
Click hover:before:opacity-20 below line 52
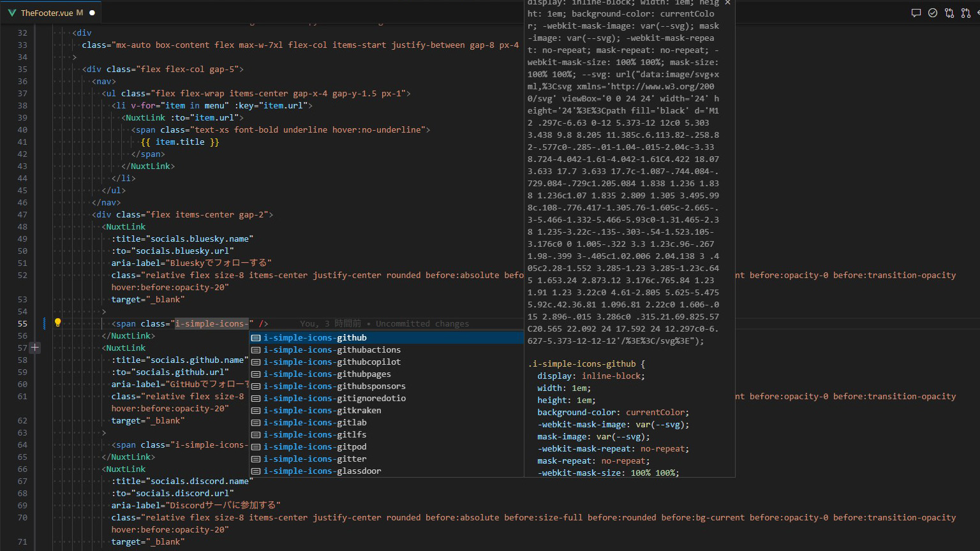click(x=170, y=288)
